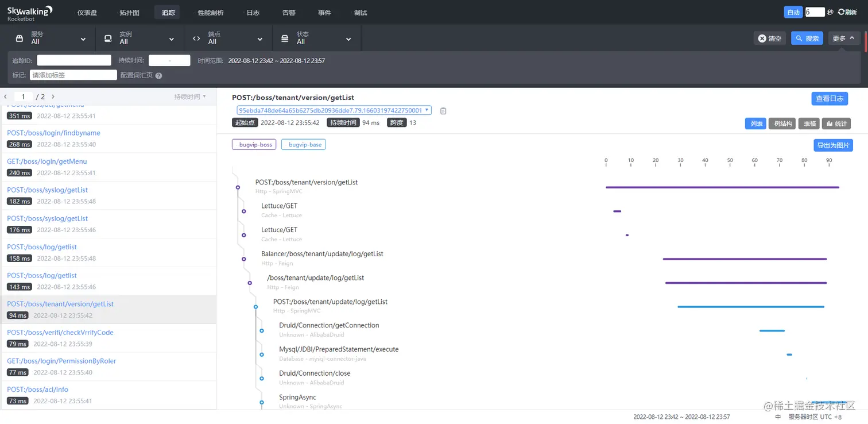Open trace GET:/boss/login/getMenu
The image size is (868, 424).
47,161
